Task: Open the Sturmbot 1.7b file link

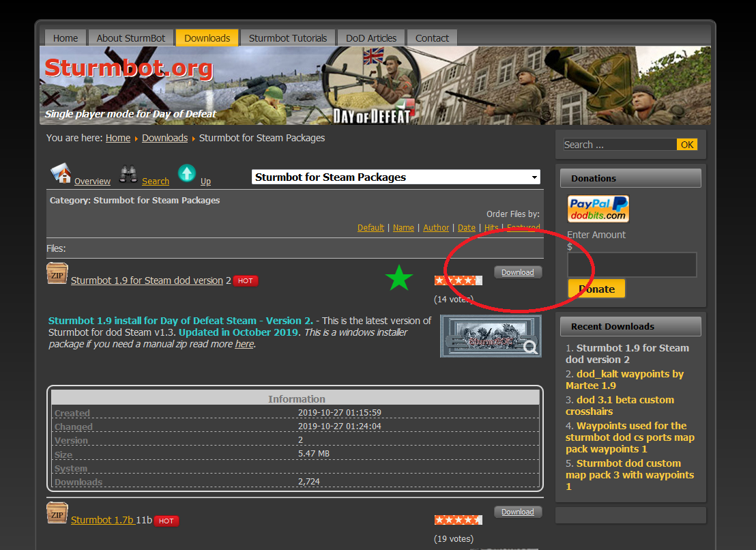Action: [x=102, y=520]
